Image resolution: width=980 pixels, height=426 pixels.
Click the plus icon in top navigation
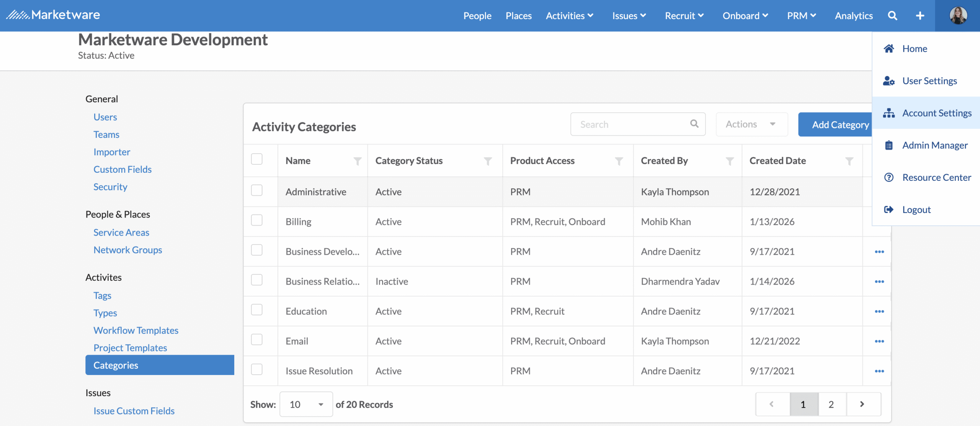(x=920, y=16)
